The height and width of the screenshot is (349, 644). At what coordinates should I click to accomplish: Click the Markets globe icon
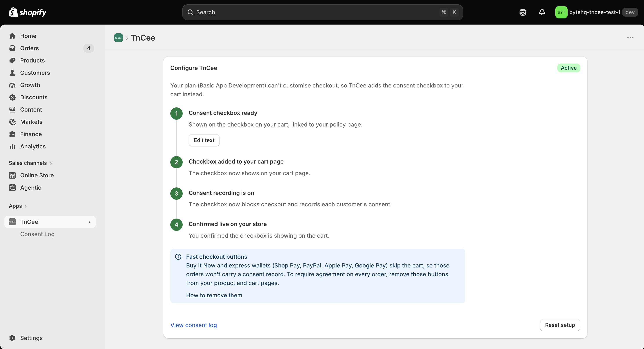tap(12, 122)
